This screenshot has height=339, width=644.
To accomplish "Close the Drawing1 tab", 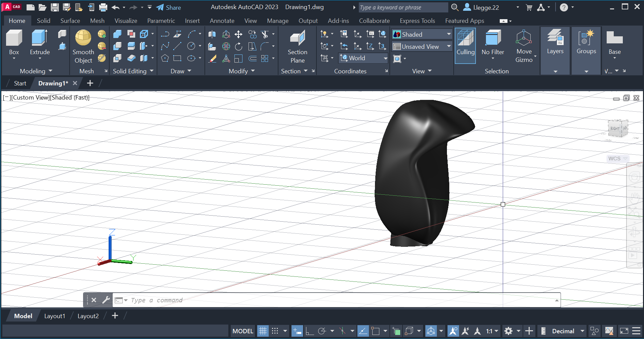I will click(x=75, y=83).
